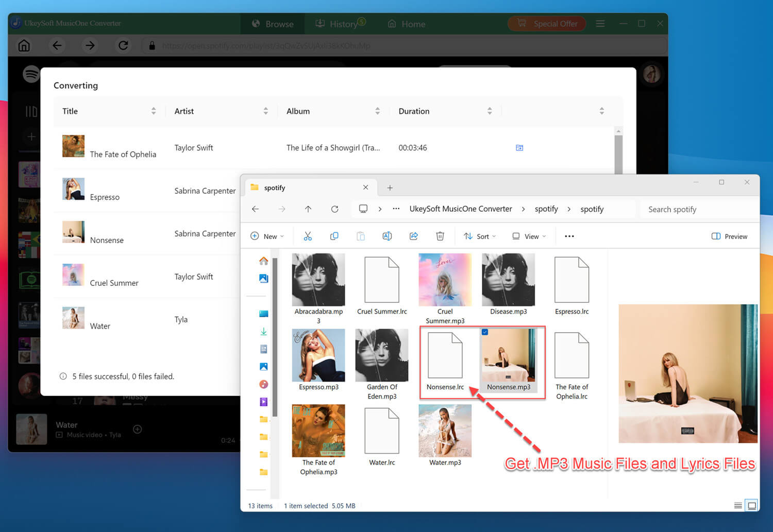This screenshot has height=532, width=773.
Task: Switch Explorer to large icons view in status bar
Action: click(752, 506)
